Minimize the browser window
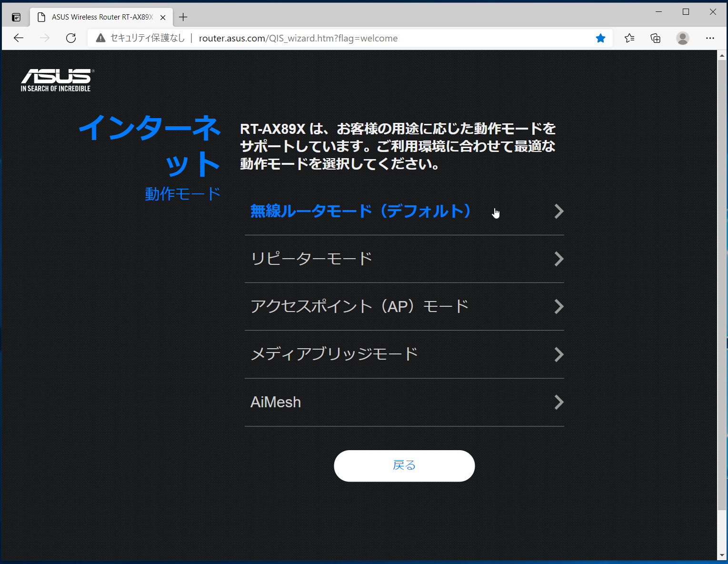728x564 pixels. tap(659, 12)
